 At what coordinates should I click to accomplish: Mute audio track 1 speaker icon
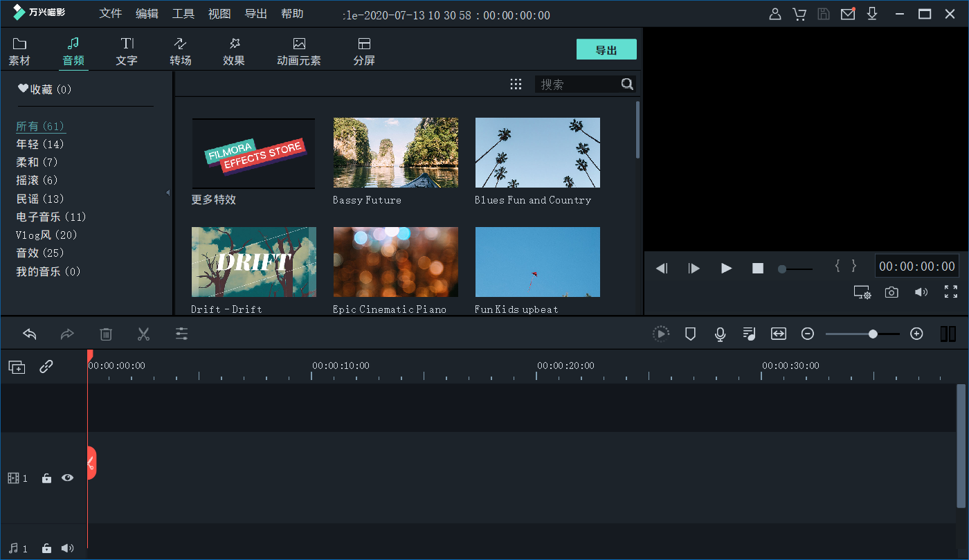coord(67,548)
